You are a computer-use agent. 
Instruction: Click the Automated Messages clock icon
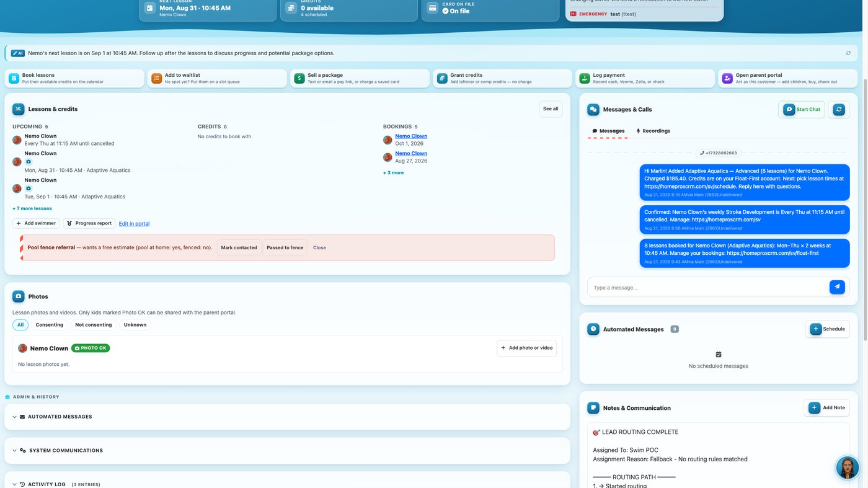point(593,329)
